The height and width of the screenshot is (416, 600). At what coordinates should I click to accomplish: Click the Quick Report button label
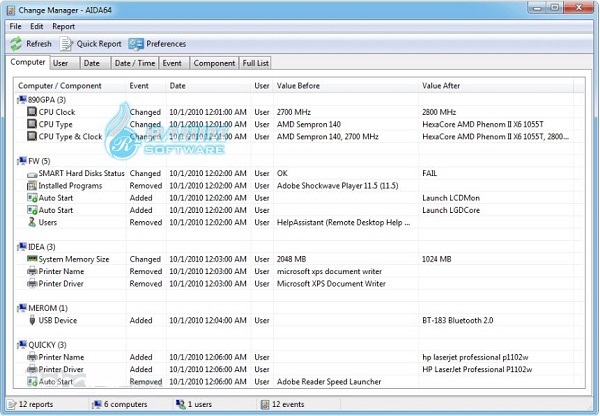tap(99, 44)
